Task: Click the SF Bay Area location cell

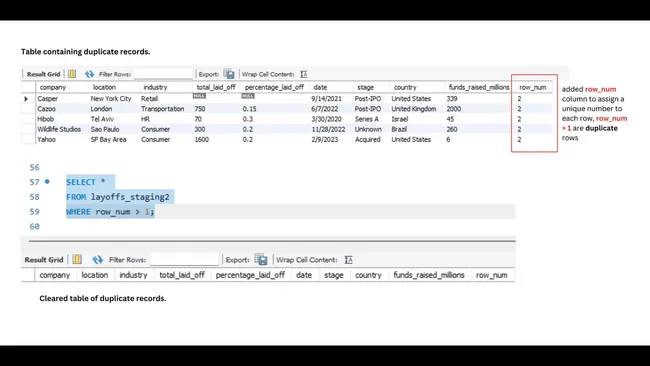Action: pyautogui.click(x=108, y=140)
